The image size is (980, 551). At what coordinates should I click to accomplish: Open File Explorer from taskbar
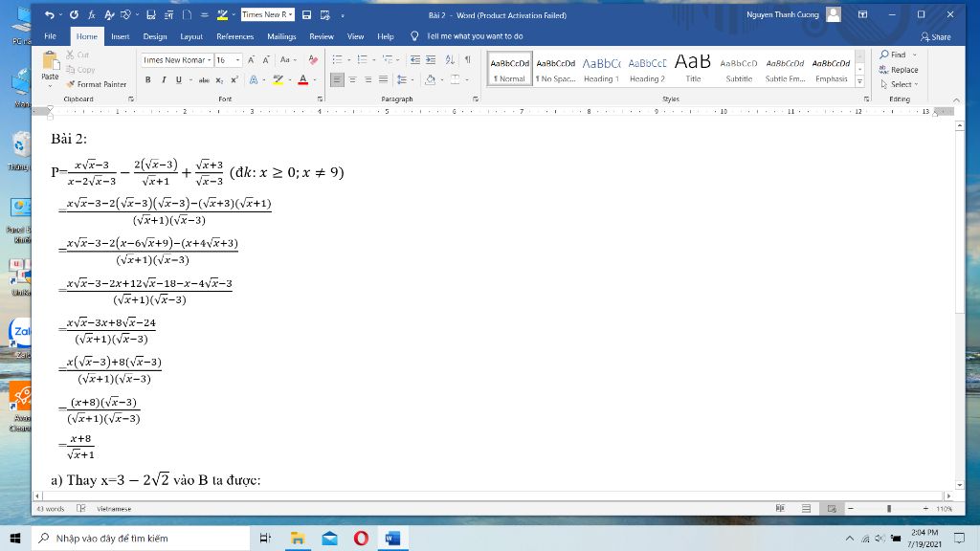[298, 538]
